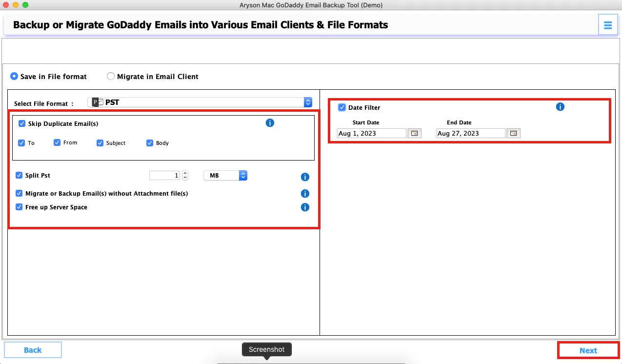
Task: Uncheck the Body checkbox
Action: (150, 143)
